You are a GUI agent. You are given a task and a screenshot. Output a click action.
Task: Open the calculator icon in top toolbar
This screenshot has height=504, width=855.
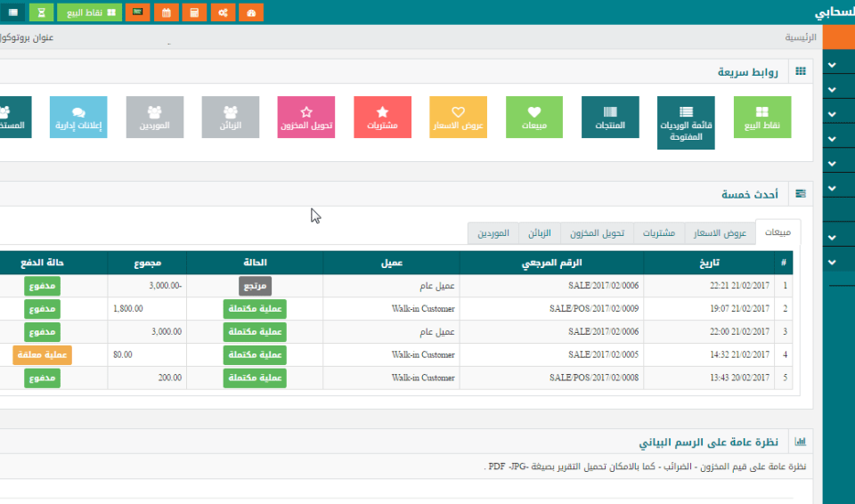click(x=194, y=12)
